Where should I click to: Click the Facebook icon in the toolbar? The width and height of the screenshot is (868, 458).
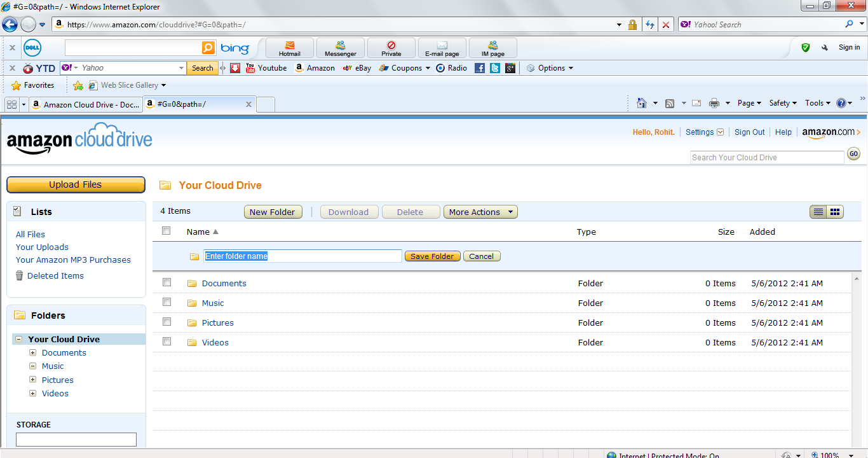[x=480, y=68]
